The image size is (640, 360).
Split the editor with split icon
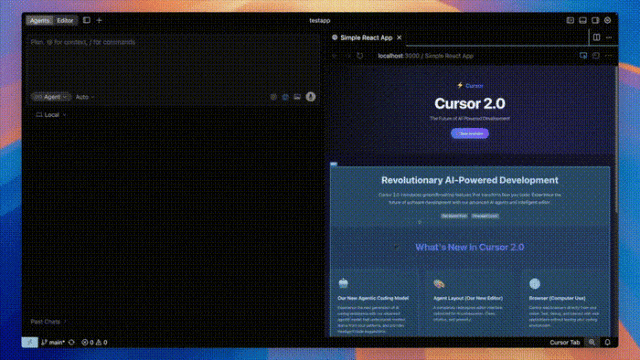coord(597,38)
